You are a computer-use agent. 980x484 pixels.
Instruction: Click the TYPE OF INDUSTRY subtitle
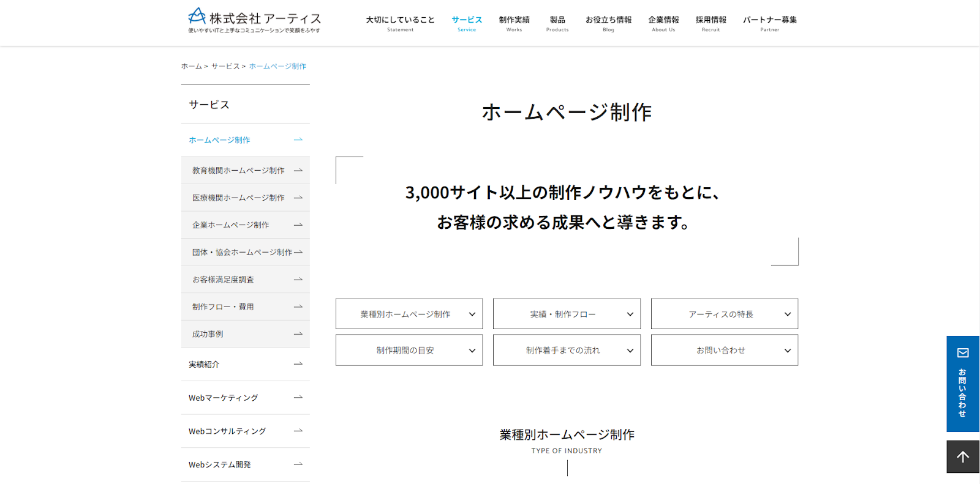tap(567, 451)
